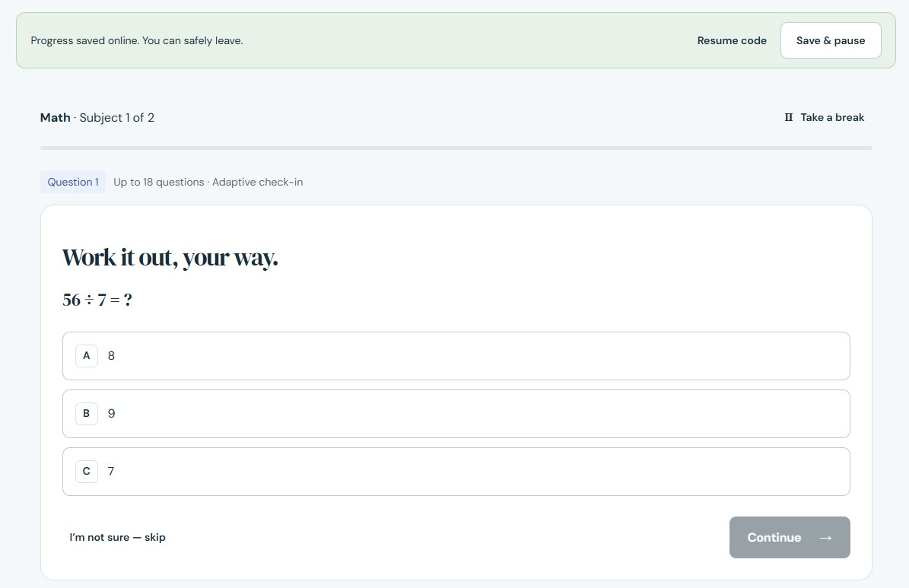Click the arrow icon on the Continue button

[x=825, y=538]
